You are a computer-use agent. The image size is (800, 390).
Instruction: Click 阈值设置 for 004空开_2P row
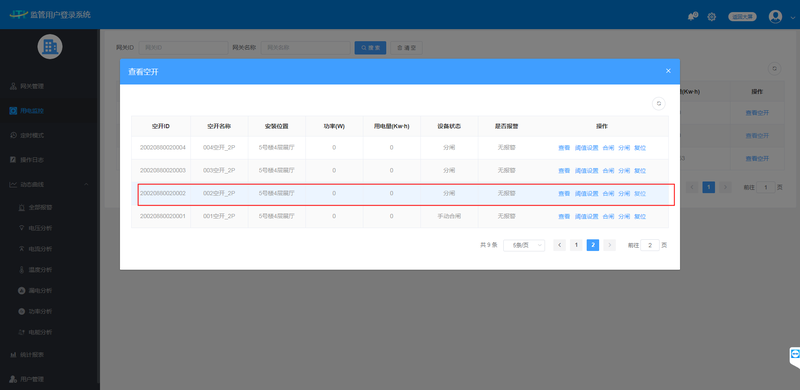[x=586, y=148]
